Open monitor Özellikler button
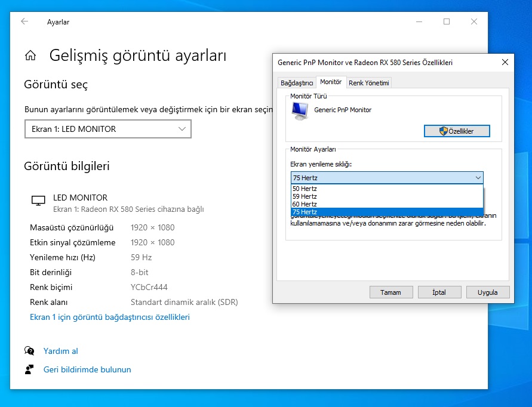 (457, 131)
